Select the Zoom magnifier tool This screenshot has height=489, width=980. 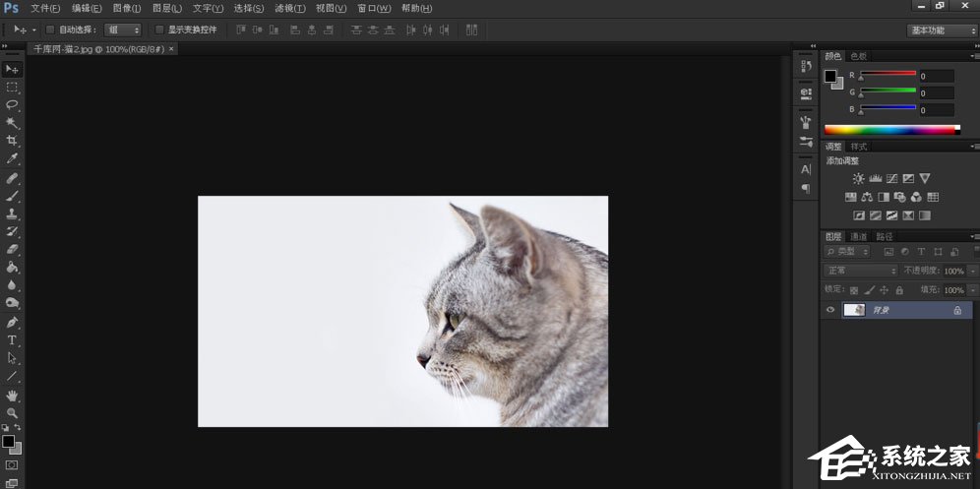[12, 412]
